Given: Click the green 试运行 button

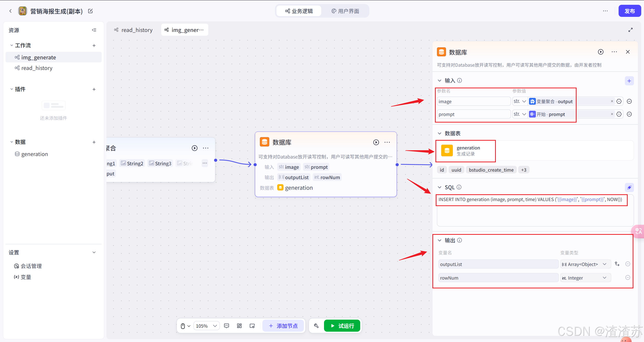Looking at the screenshot, I should (342, 326).
